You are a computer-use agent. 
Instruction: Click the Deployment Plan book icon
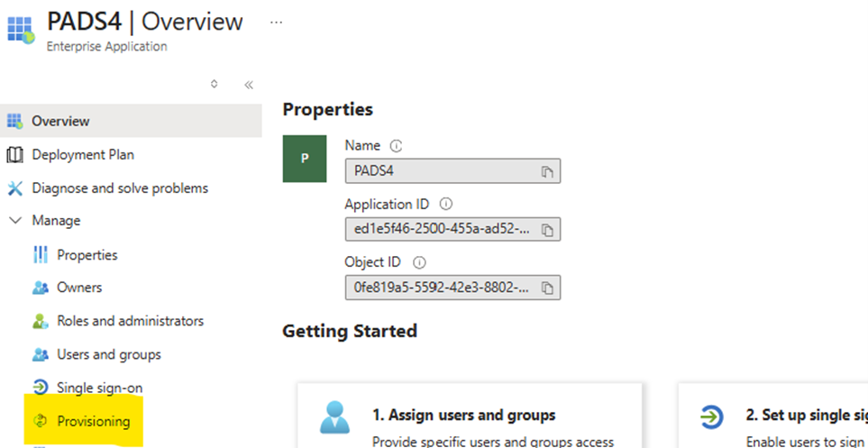pyautogui.click(x=15, y=155)
